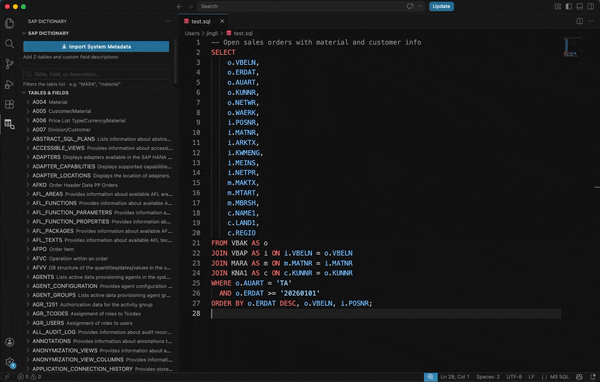Open the Explorer view in activity bar
Screen dimensions: 600x382
point(10,23)
